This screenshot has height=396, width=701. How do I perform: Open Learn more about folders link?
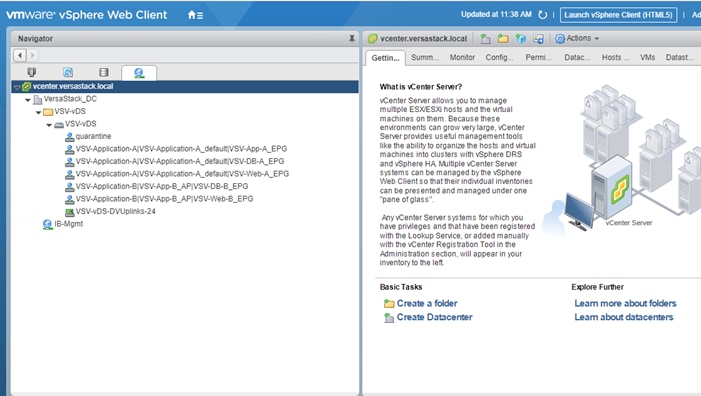pyautogui.click(x=625, y=303)
